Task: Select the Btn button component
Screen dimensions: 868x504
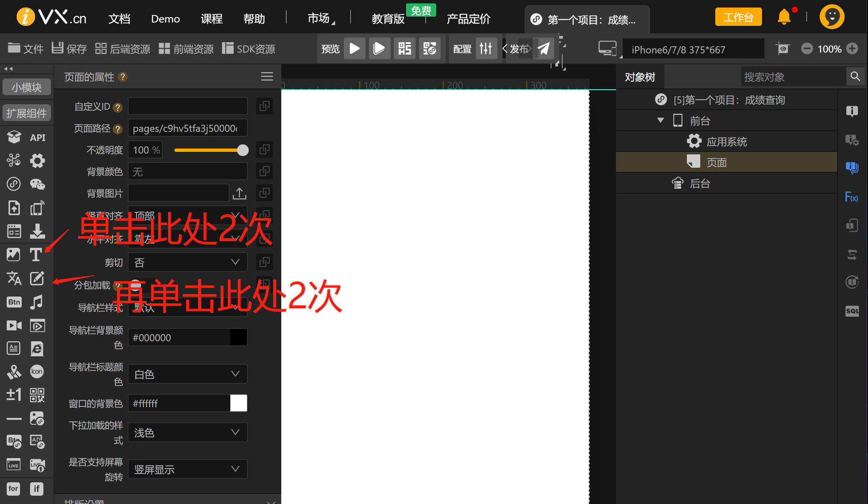Action: pyautogui.click(x=14, y=302)
